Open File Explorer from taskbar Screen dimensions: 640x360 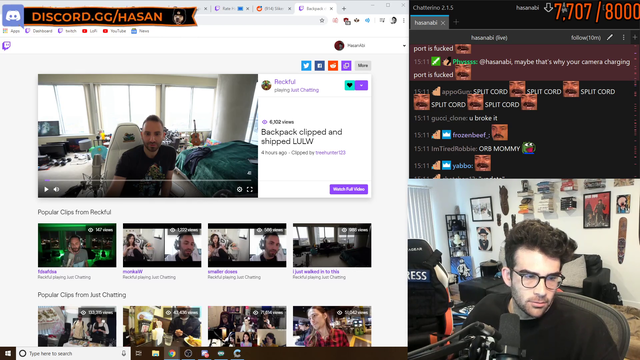[x=156, y=353]
